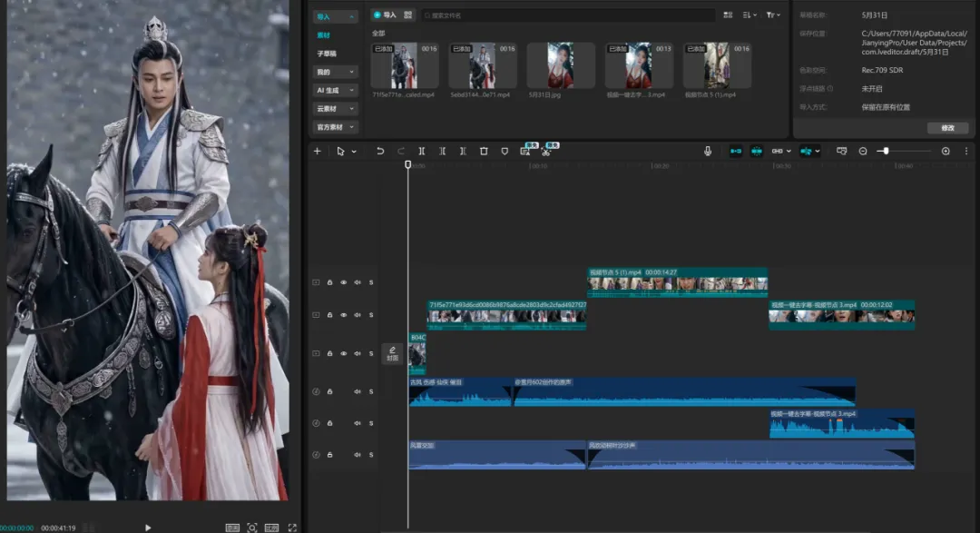Add a marker with the shield icon
The width and height of the screenshot is (980, 533).
505,151
